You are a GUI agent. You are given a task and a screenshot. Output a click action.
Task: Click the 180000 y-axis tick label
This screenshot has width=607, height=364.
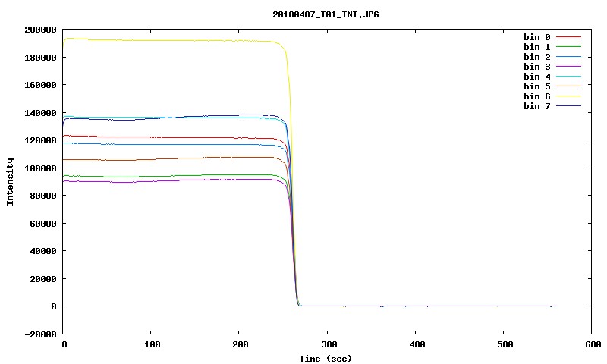tap(41, 58)
